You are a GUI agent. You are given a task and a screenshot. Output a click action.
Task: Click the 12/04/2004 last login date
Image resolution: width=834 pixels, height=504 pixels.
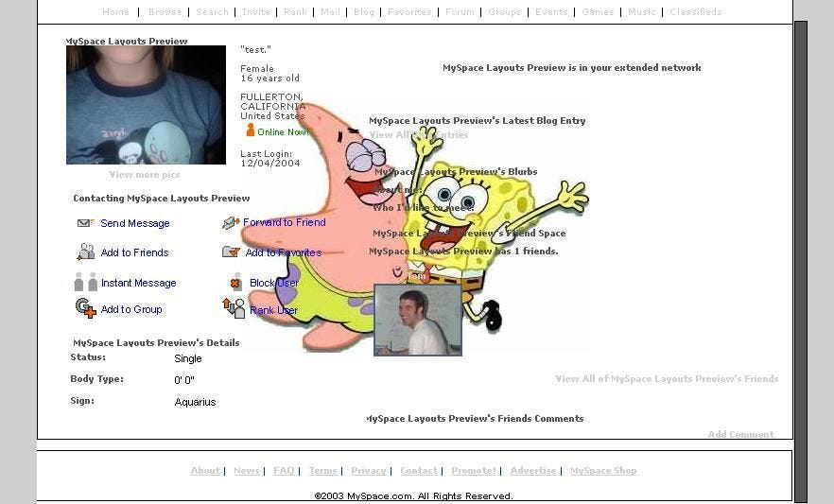(270, 164)
